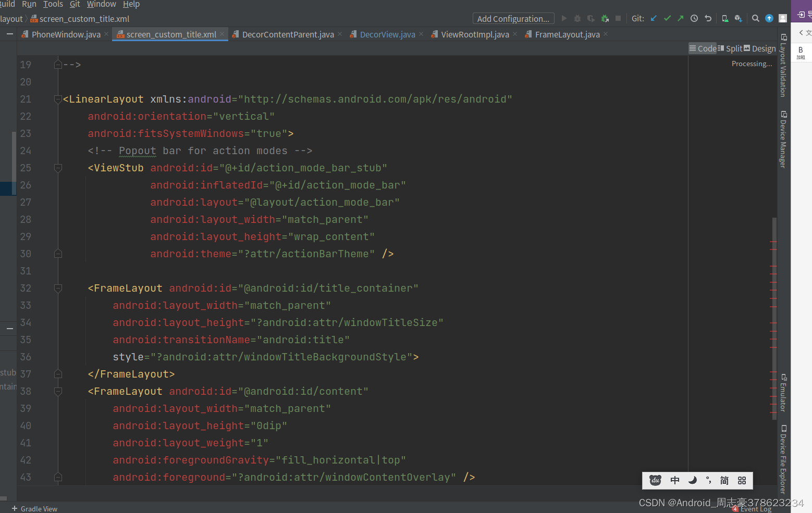Viewport: 812px width, 513px height.
Task: Open the SDK Manager toolbar icon
Action: 739,18
